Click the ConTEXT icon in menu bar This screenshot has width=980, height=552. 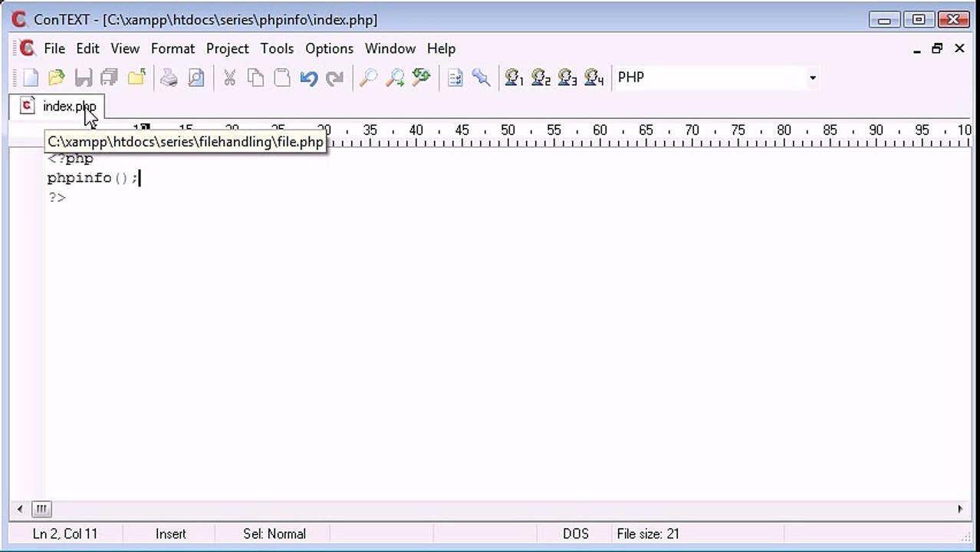click(28, 48)
